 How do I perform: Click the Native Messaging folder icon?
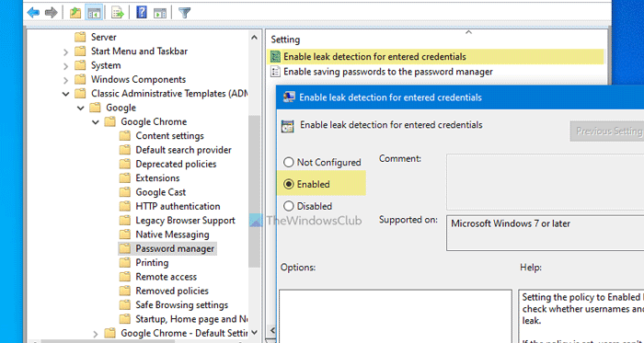pos(125,234)
